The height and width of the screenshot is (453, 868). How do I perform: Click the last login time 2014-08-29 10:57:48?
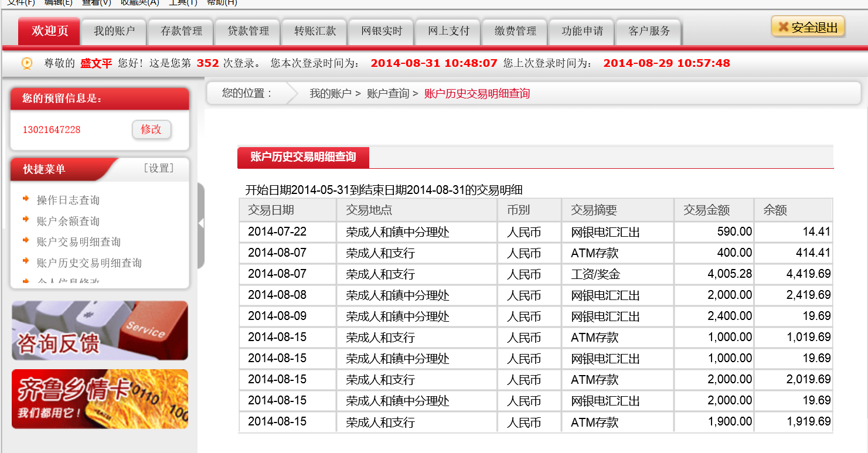[667, 63]
